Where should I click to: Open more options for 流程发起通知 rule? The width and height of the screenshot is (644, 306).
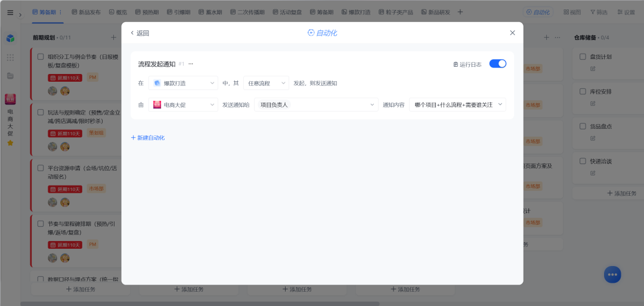191,64
